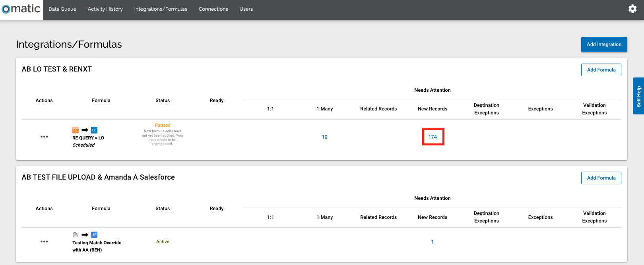Image resolution: width=644 pixels, height=265 pixels.
Task: Open the 1 New Records link
Action: click(x=433, y=242)
